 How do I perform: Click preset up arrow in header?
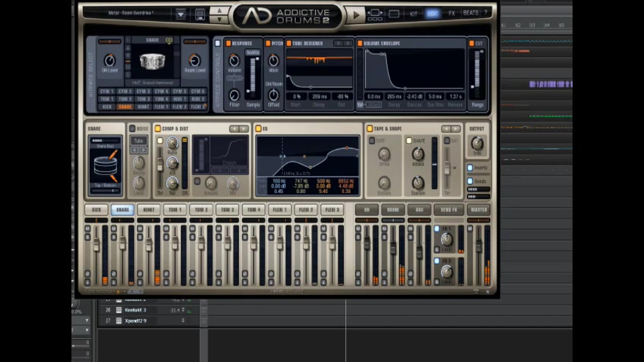219,11
